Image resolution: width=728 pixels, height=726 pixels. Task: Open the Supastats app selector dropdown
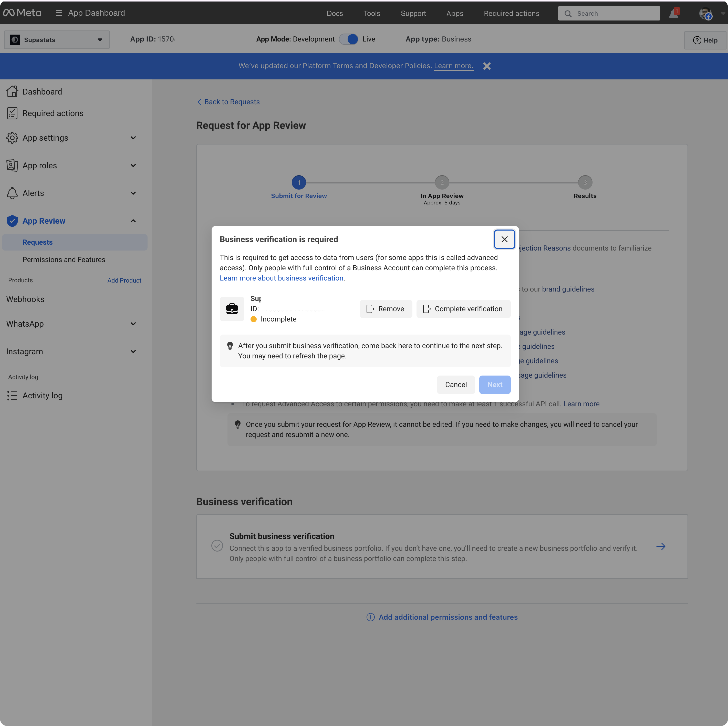[57, 39]
